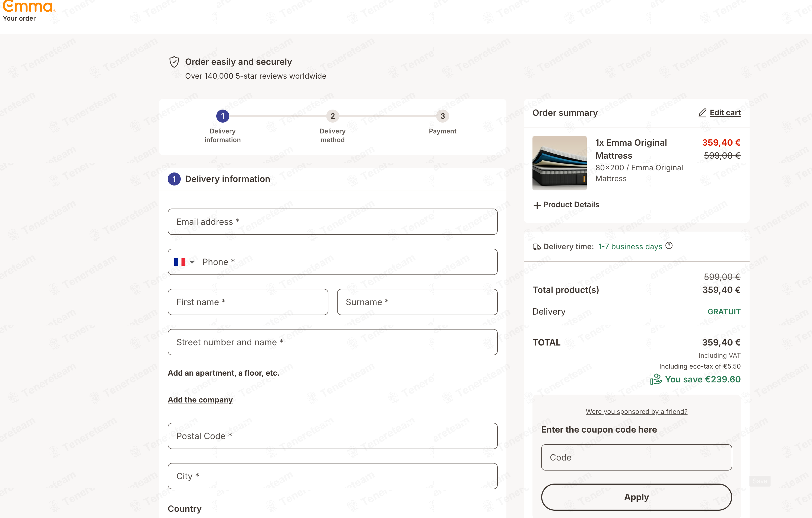Click the 'Total product(s)' label

pyautogui.click(x=566, y=290)
